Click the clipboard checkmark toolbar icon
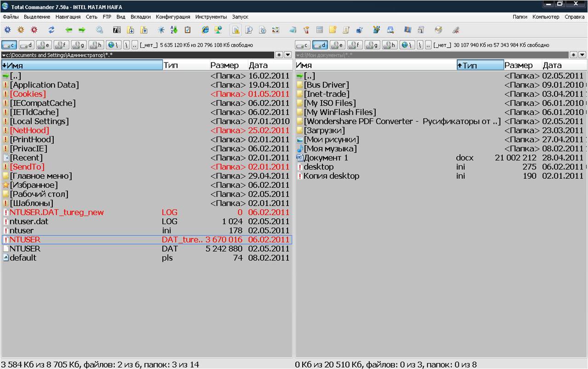Screen dimensions: 588x369 [187, 30]
